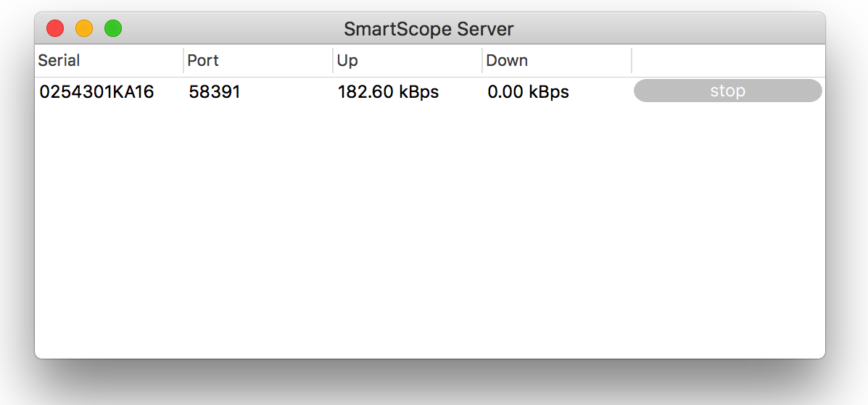This screenshot has height=405, width=868.
Task: Select the serial number 0254301KA16 cell
Action: 96,92
